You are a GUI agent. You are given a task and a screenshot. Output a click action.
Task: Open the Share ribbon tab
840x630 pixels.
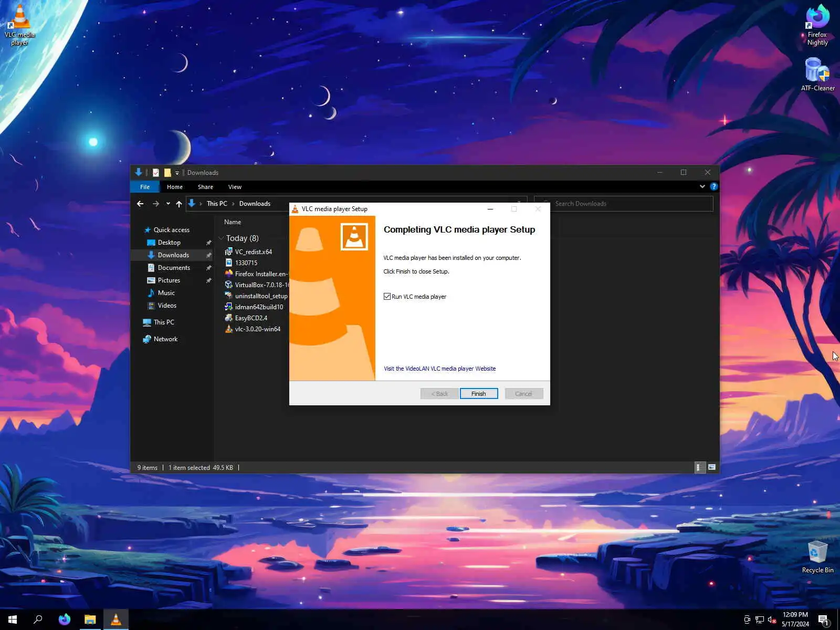click(205, 187)
